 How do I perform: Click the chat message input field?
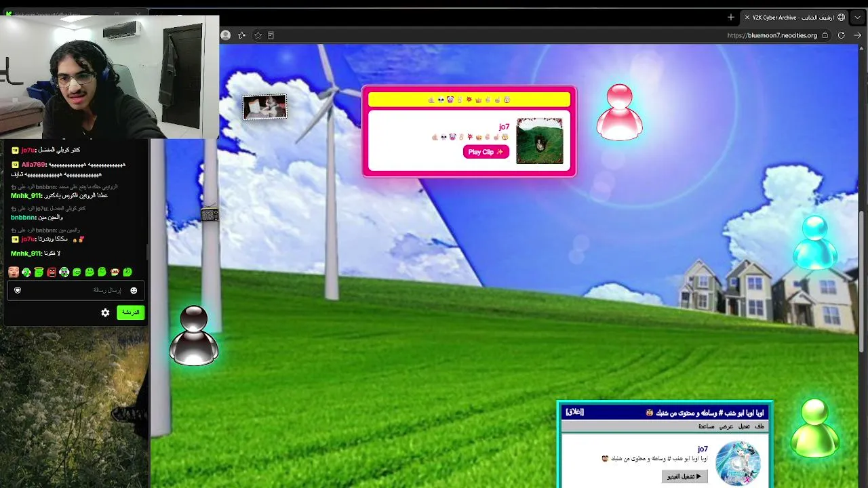76,291
